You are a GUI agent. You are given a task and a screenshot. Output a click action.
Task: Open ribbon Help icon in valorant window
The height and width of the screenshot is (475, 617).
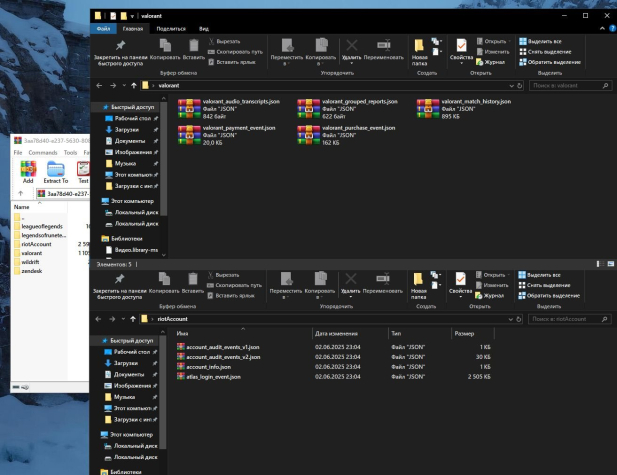tap(613, 28)
